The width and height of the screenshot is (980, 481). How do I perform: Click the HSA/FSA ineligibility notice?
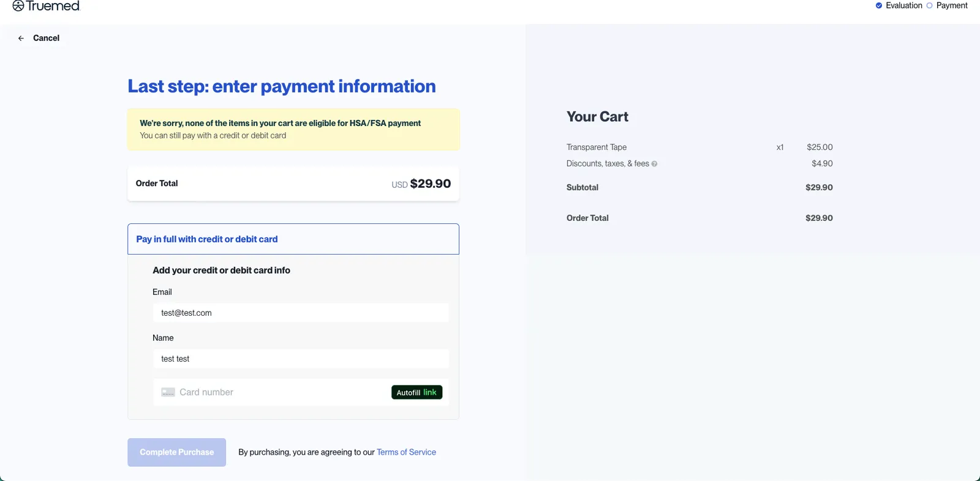pyautogui.click(x=293, y=129)
